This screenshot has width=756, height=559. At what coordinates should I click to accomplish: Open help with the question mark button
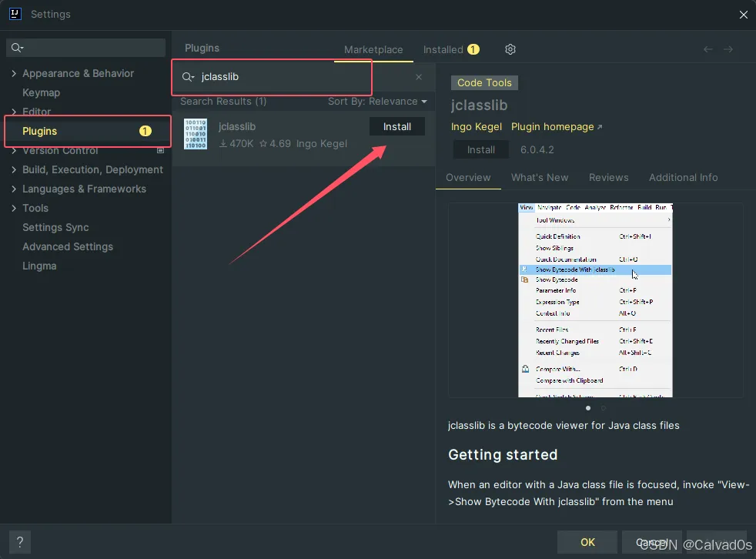click(20, 542)
